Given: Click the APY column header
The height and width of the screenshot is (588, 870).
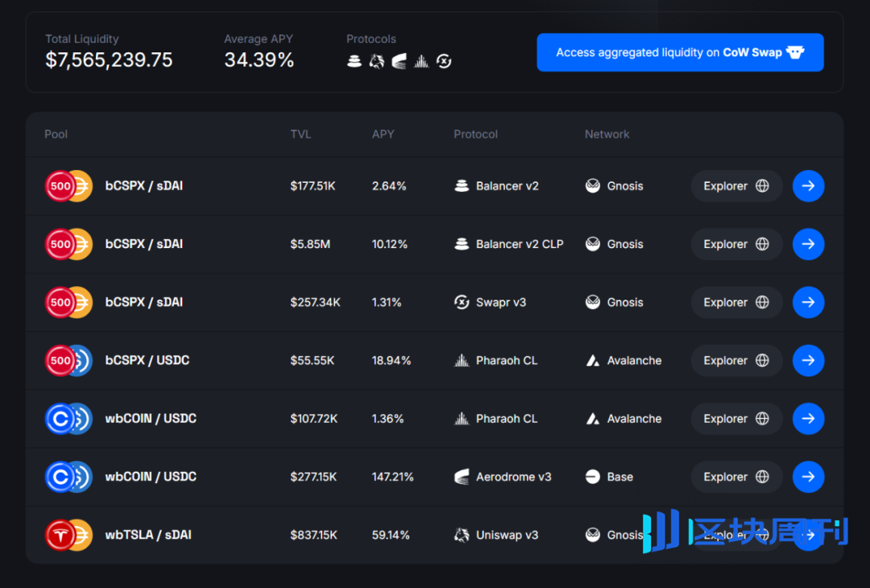Looking at the screenshot, I should [x=383, y=135].
